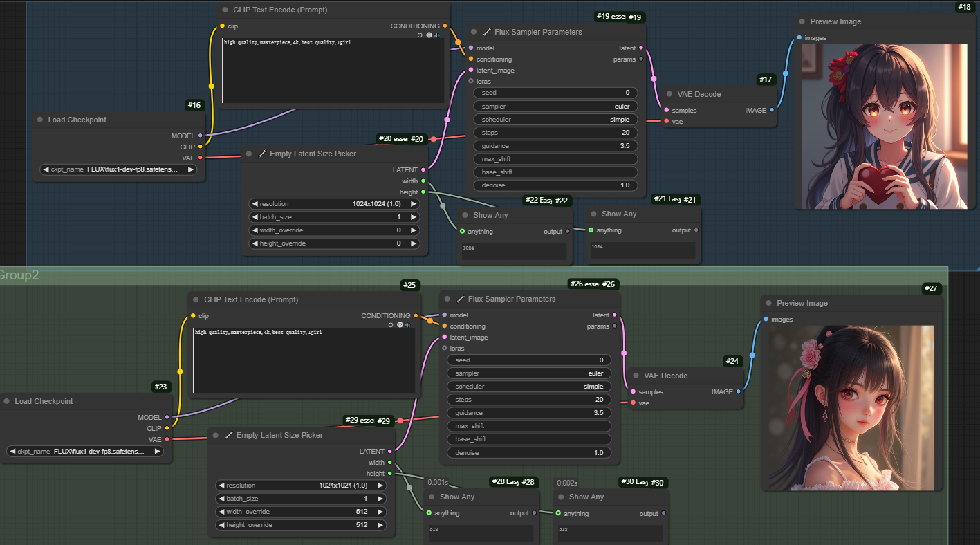980x545 pixels.
Task: Click the wand icon on Group2 Empty Latent Size Picker
Action: tap(229, 435)
